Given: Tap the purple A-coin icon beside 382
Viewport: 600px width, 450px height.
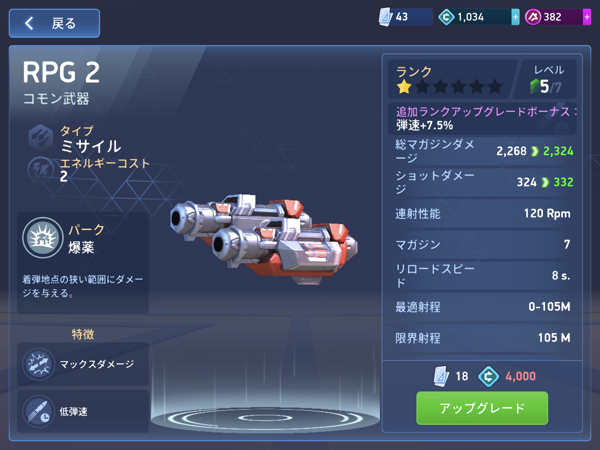Looking at the screenshot, I should (533, 17).
